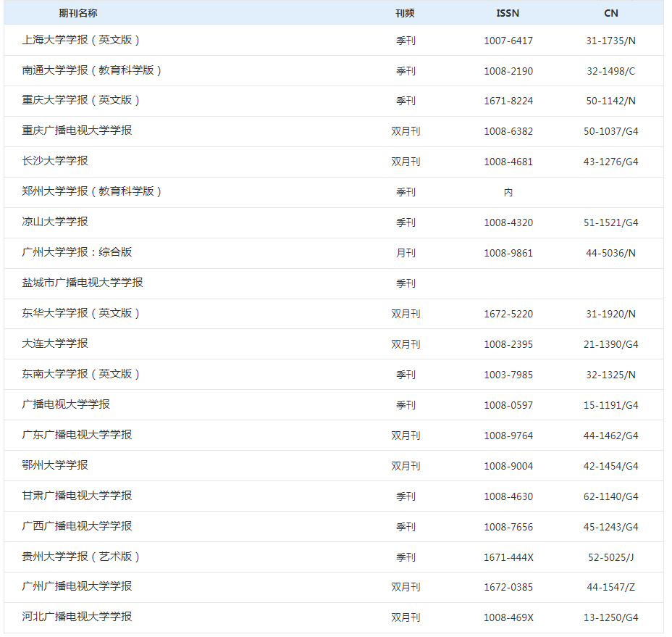Click the CN column header
Image resolution: width=672 pixels, height=637 pixels.
point(611,13)
